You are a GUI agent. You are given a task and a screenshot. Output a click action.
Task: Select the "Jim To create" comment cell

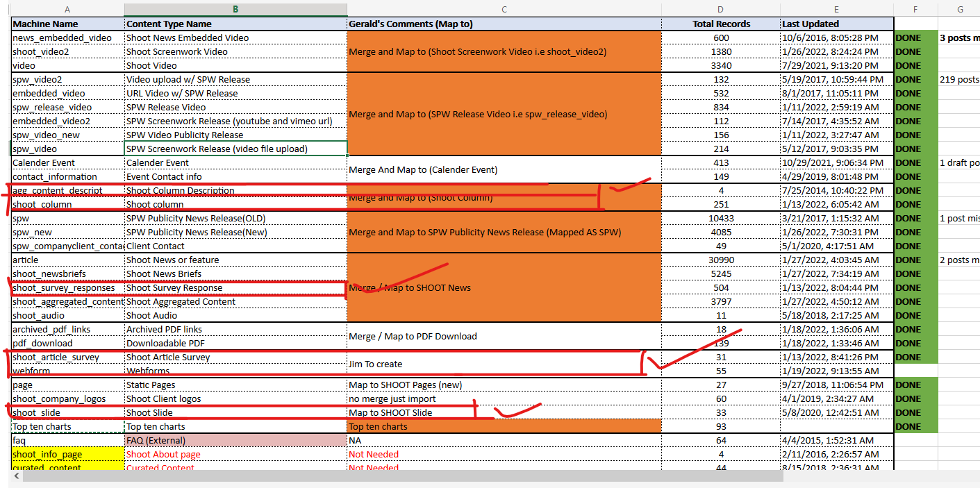coord(504,364)
